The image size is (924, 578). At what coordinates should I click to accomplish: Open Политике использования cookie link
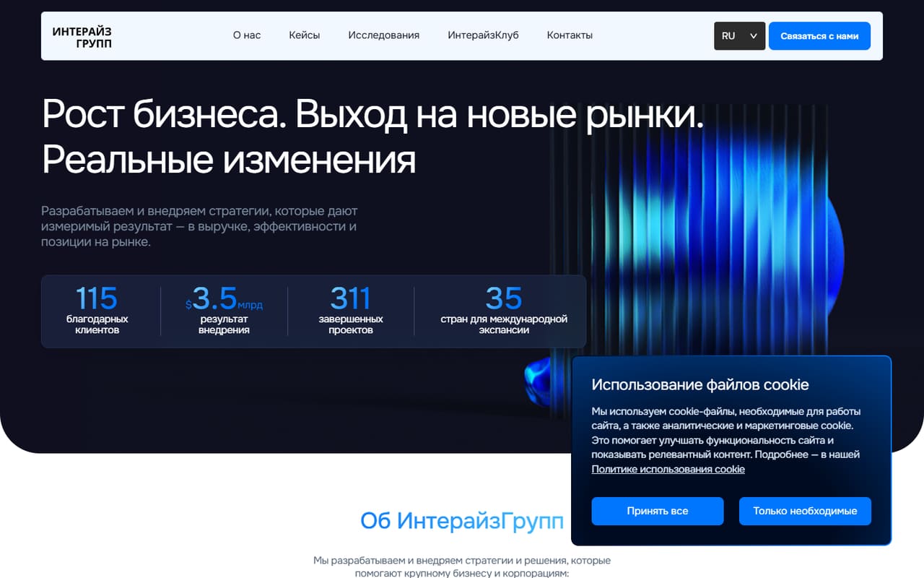(x=668, y=470)
